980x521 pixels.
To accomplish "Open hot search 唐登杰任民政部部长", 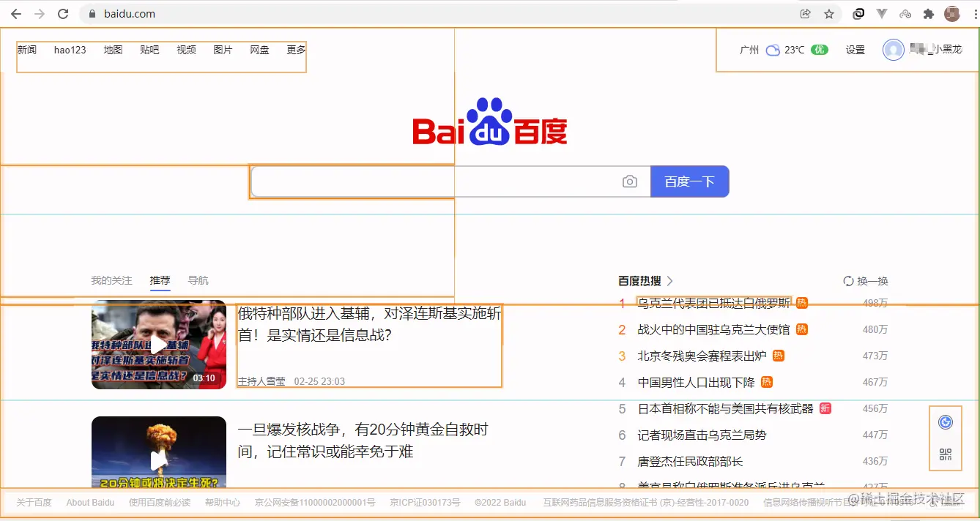I will (x=691, y=461).
